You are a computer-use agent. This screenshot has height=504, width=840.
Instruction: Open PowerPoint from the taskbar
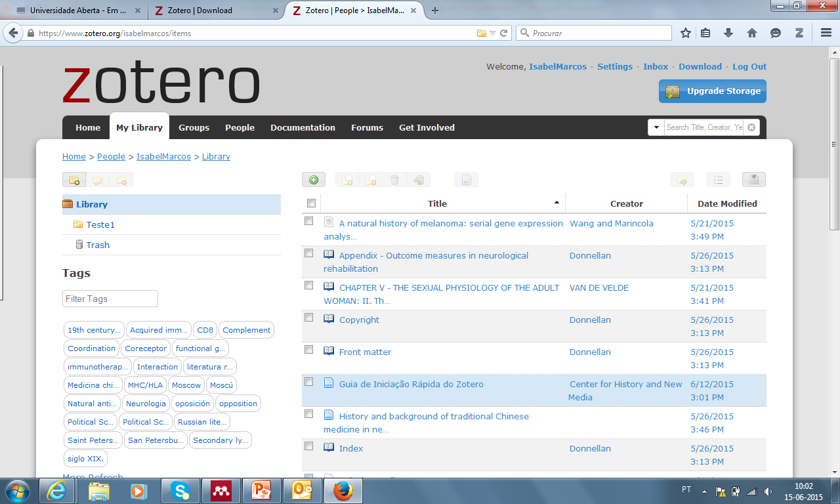pyautogui.click(x=261, y=491)
